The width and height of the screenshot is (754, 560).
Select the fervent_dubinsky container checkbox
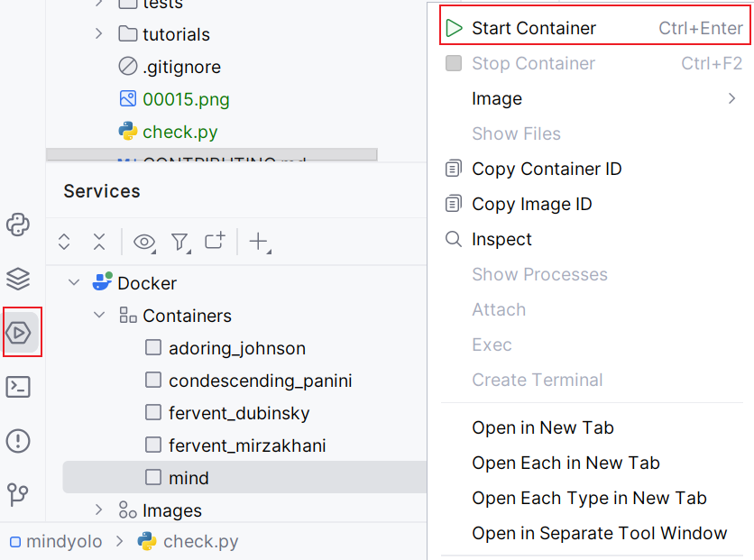click(x=152, y=413)
